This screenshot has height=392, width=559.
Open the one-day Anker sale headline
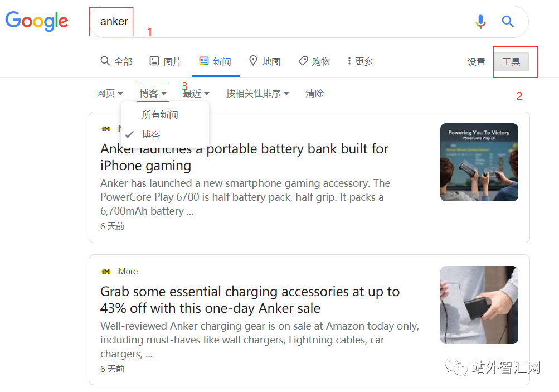(250, 299)
